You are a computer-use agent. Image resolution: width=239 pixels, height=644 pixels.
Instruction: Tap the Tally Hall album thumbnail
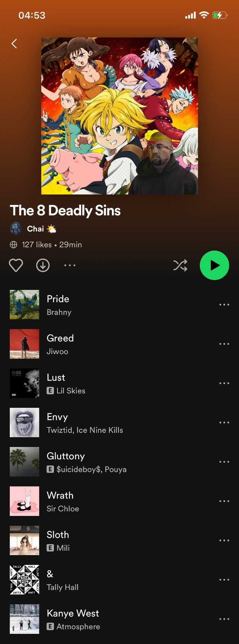24,580
